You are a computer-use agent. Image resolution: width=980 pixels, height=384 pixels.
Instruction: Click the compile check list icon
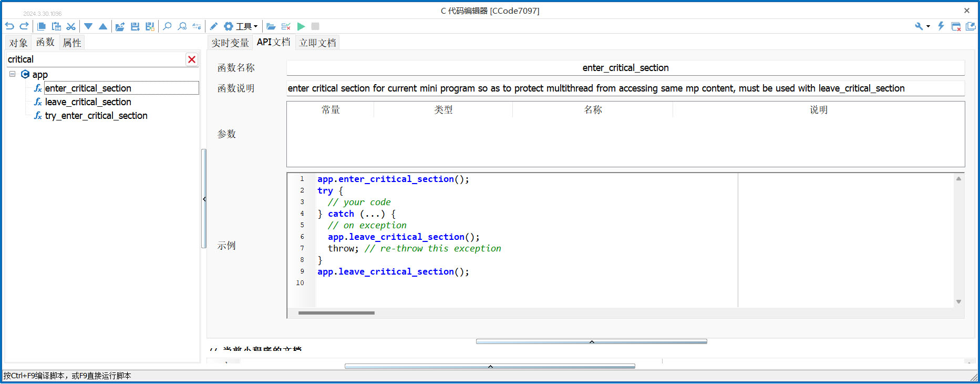(286, 26)
